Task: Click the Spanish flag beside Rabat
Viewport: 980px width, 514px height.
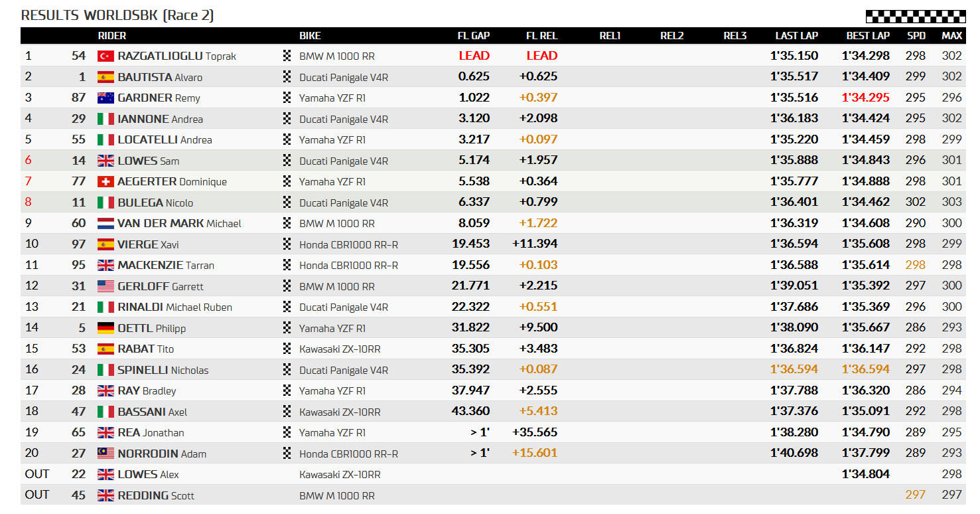Action: pyautogui.click(x=105, y=349)
